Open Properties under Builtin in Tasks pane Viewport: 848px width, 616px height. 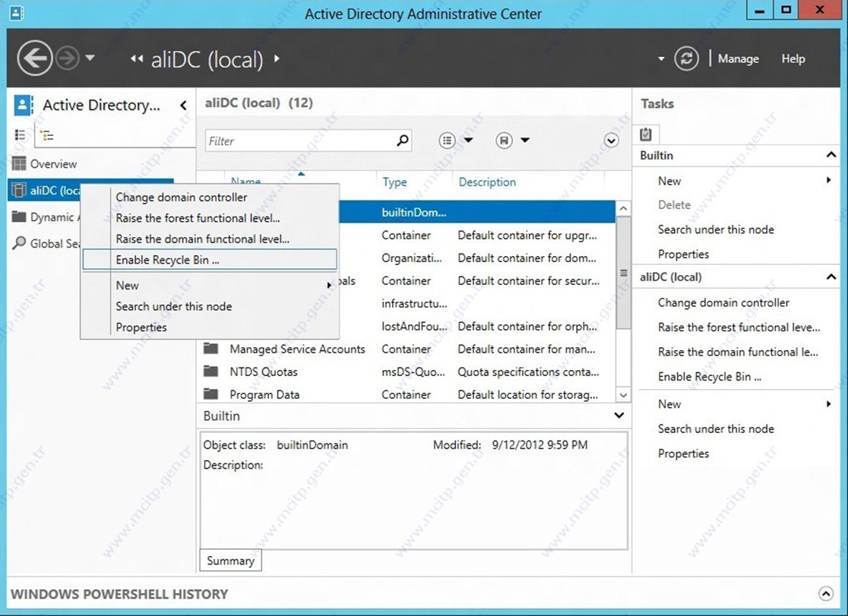[684, 254]
